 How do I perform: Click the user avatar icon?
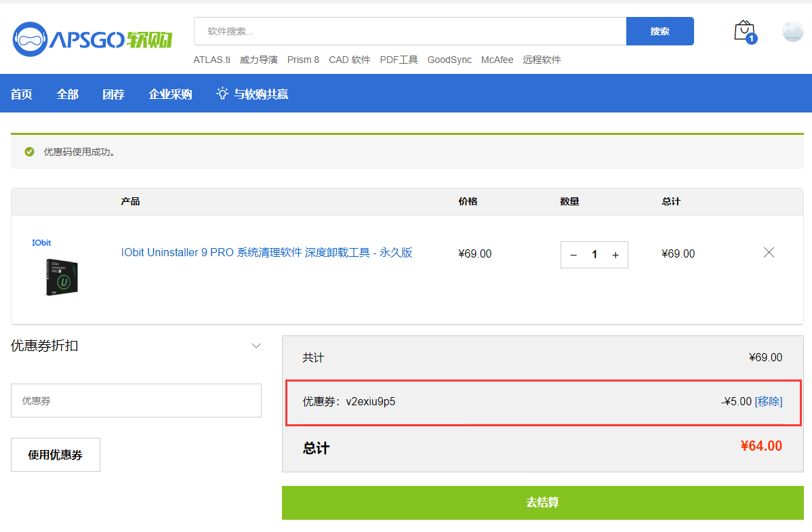tap(792, 31)
